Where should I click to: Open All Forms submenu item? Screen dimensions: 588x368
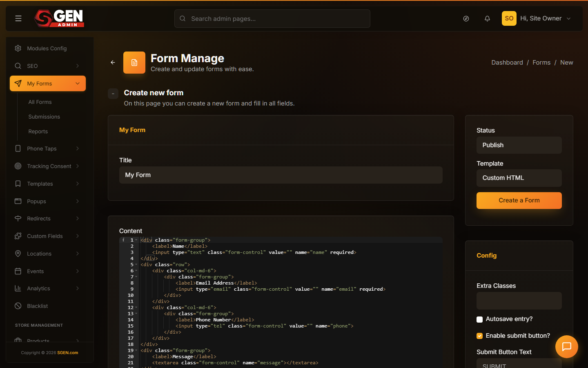[x=40, y=102]
